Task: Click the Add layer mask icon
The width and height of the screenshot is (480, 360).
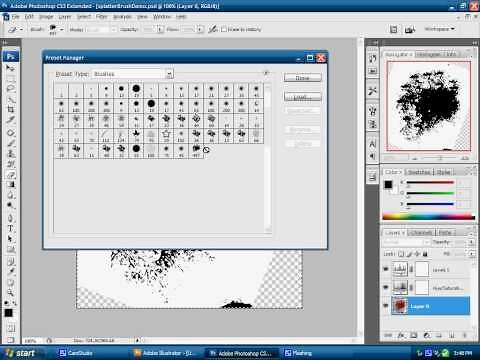Action: click(414, 335)
